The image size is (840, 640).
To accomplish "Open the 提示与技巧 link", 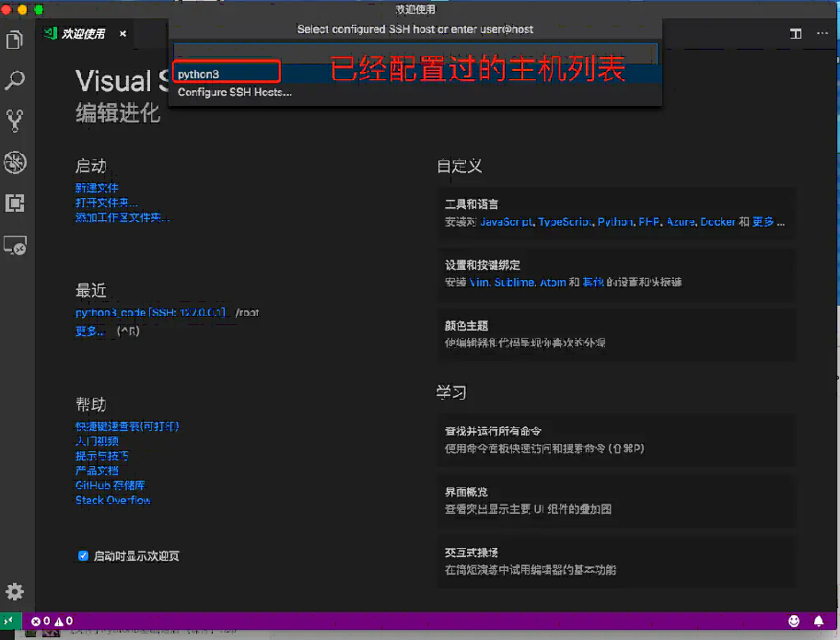I will pyautogui.click(x=102, y=456).
